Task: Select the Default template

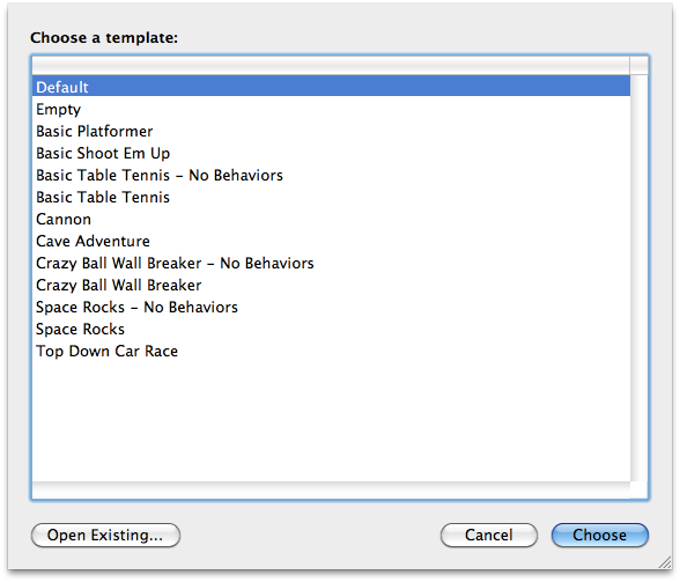Action: 62,88
